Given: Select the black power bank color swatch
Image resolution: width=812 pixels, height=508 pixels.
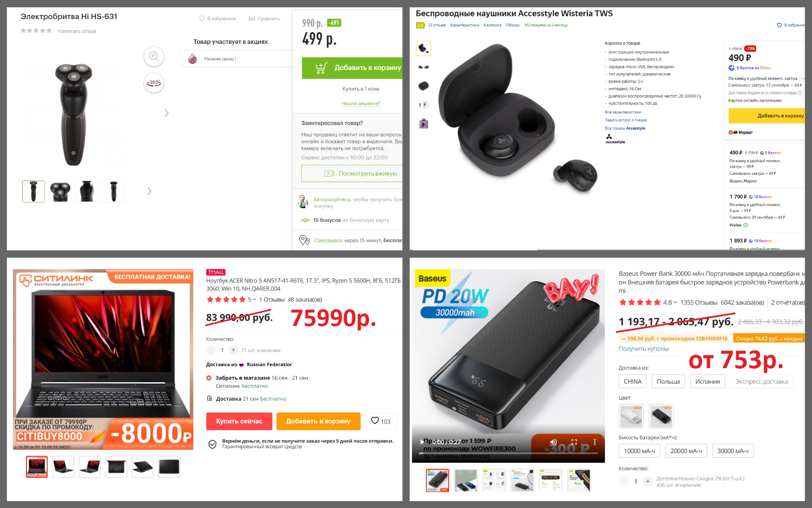Looking at the screenshot, I should 661,416.
